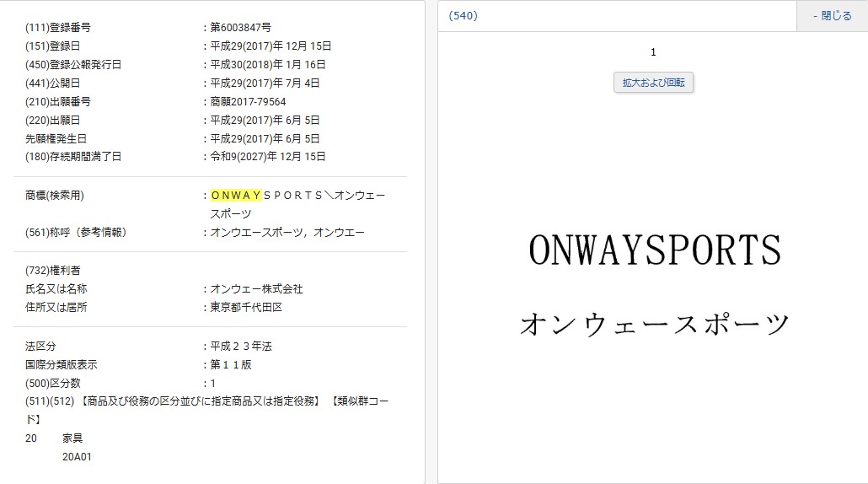Image resolution: width=868 pixels, height=484 pixels.
Task: Select publication date 平成30(2018)年 1月 16日
Action: 268,64
